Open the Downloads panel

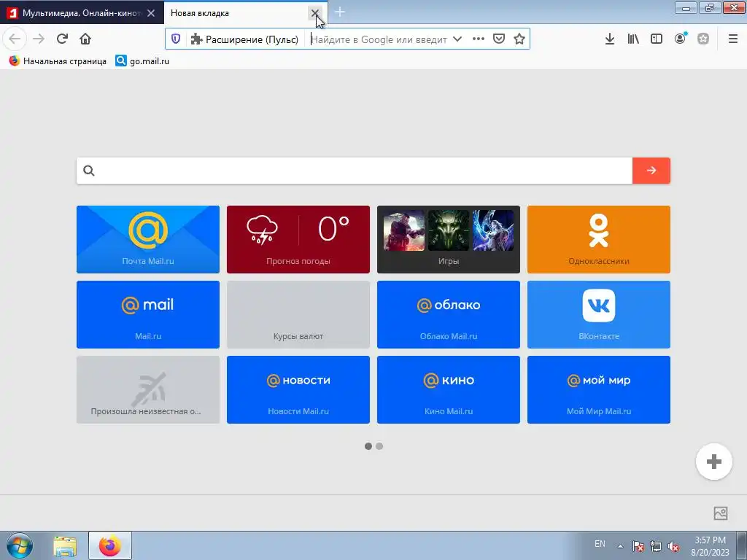click(x=609, y=39)
